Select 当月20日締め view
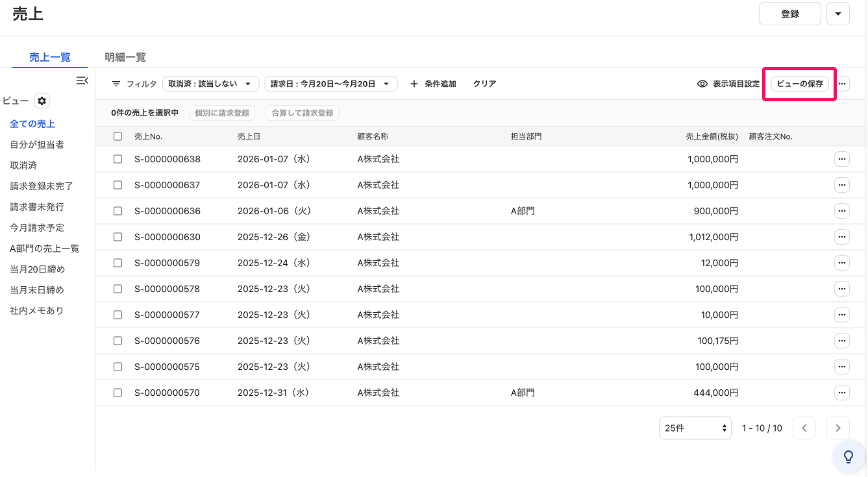 pos(38,269)
